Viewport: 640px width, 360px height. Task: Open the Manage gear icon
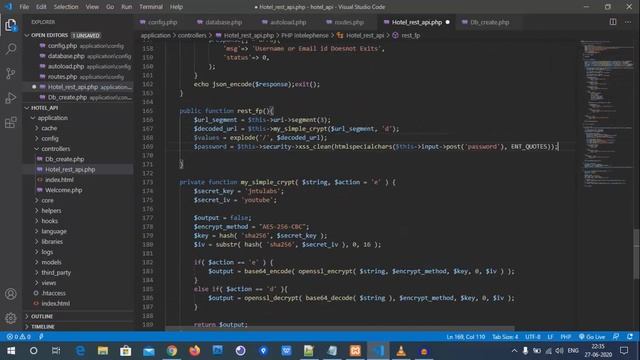[11, 318]
